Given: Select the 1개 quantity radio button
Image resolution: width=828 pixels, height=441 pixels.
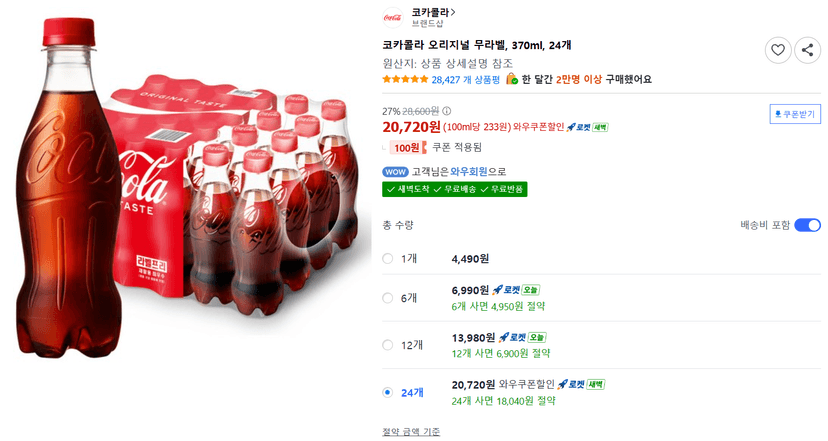Looking at the screenshot, I should [388, 259].
